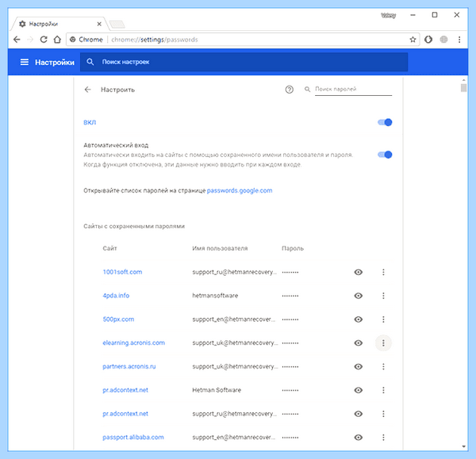The image size is (476, 459).
Task: Open more actions for 1001soft.com
Action: click(383, 272)
